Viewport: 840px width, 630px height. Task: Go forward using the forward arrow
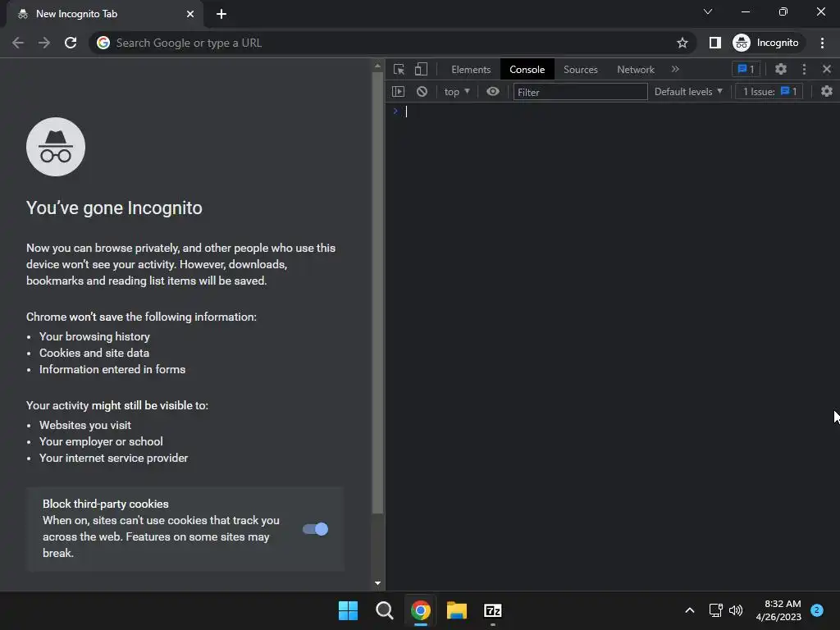pos(44,43)
